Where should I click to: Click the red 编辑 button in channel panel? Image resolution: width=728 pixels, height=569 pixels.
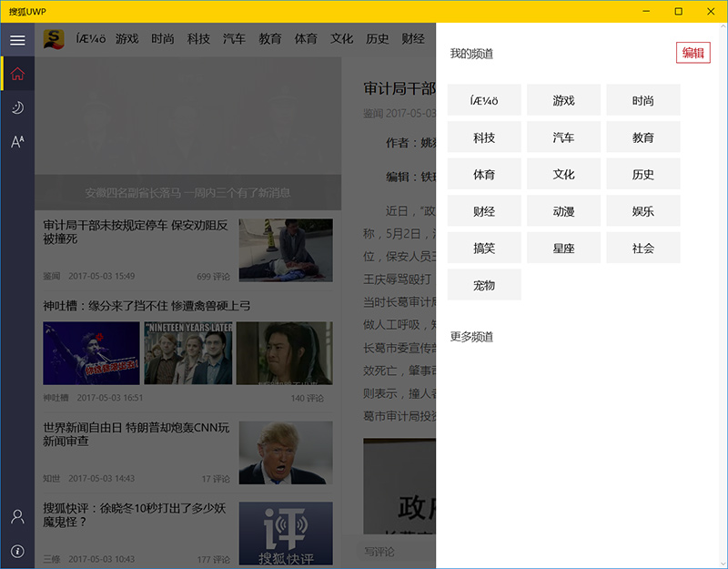[693, 53]
